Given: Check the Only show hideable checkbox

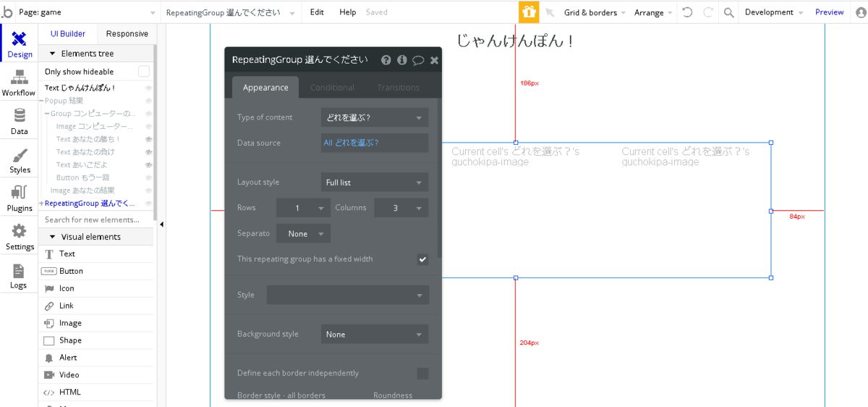Looking at the screenshot, I should click(x=144, y=71).
